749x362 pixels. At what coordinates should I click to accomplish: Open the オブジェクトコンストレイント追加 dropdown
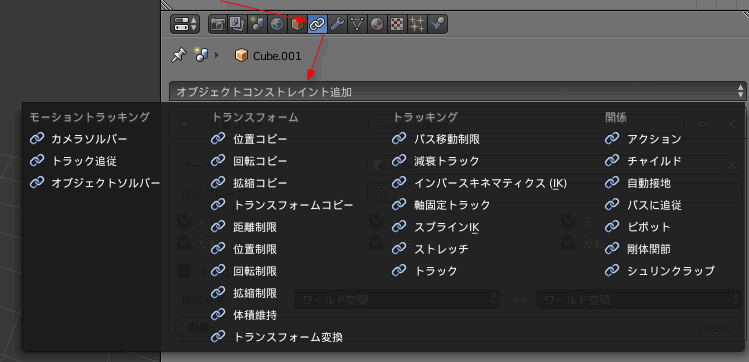457,91
